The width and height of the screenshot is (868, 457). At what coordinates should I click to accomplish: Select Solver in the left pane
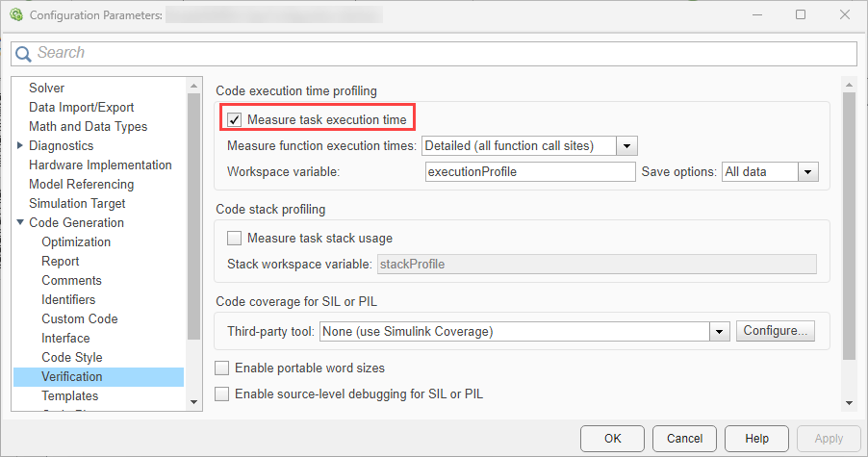47,88
